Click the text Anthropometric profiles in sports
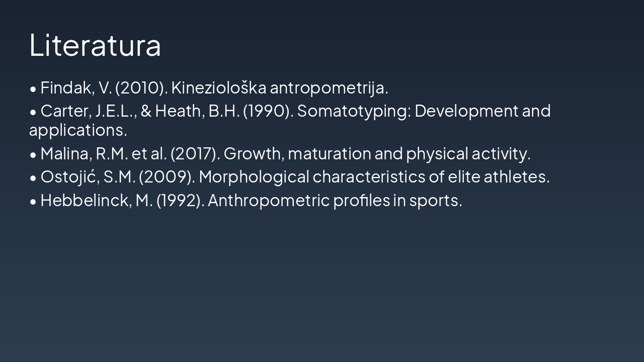644x362 pixels. coord(335,200)
